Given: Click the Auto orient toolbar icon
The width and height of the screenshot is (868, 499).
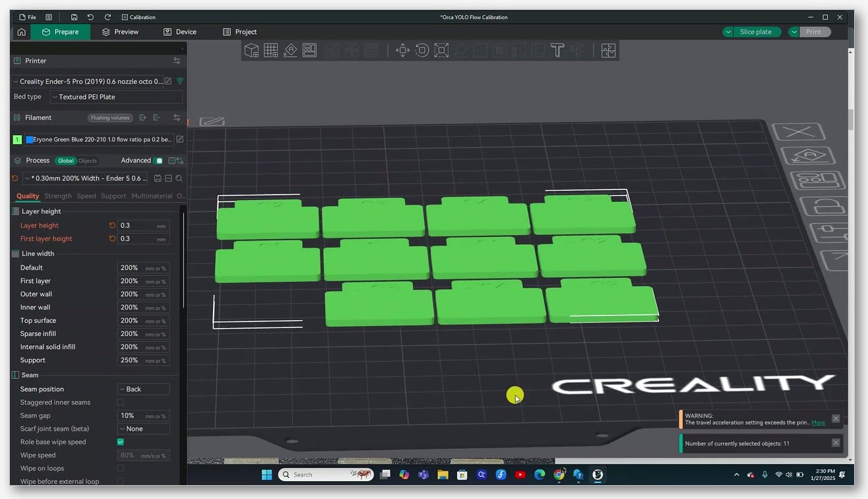Looking at the screenshot, I should [x=290, y=50].
